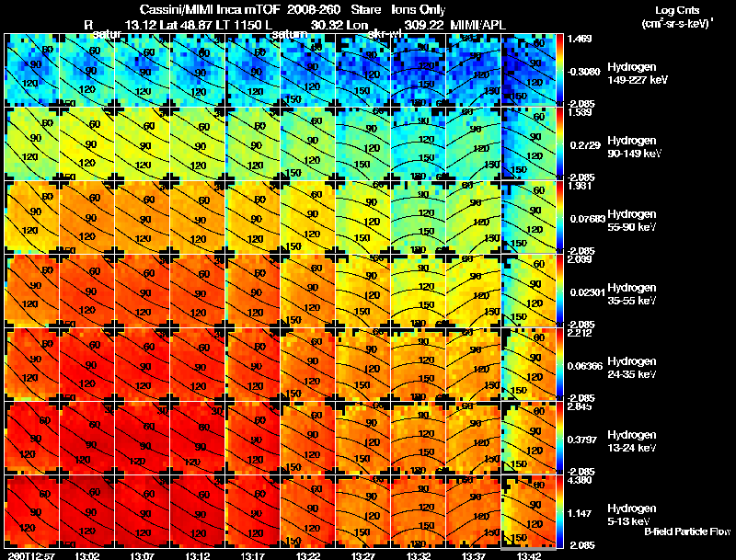This screenshot has height=560, width=736.
Task: Click the '1.539' colorbar maximum value
Action: pyautogui.click(x=580, y=112)
